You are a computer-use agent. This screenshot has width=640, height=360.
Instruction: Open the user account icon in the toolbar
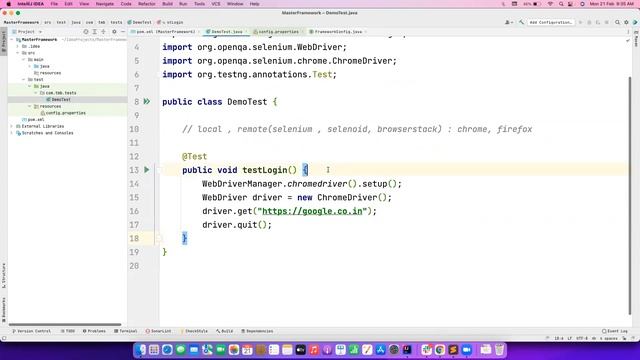coord(509,22)
